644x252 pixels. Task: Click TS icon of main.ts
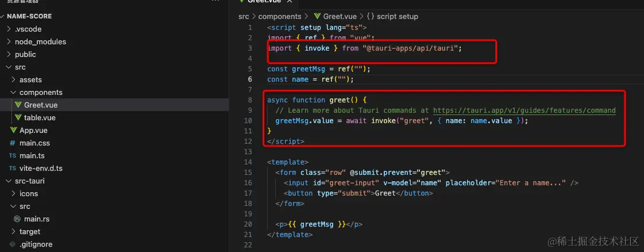(12, 156)
